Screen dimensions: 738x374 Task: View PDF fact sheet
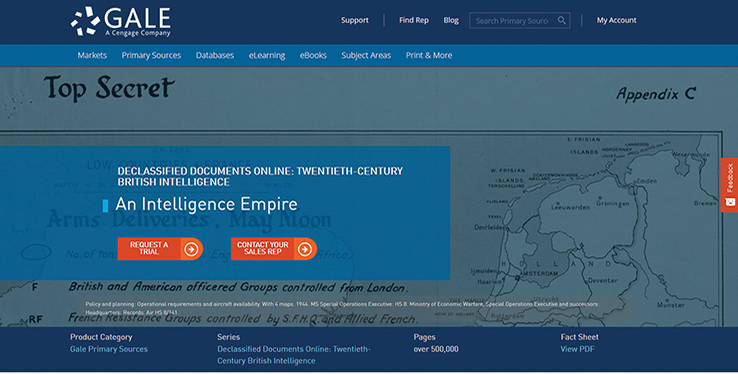pos(577,349)
